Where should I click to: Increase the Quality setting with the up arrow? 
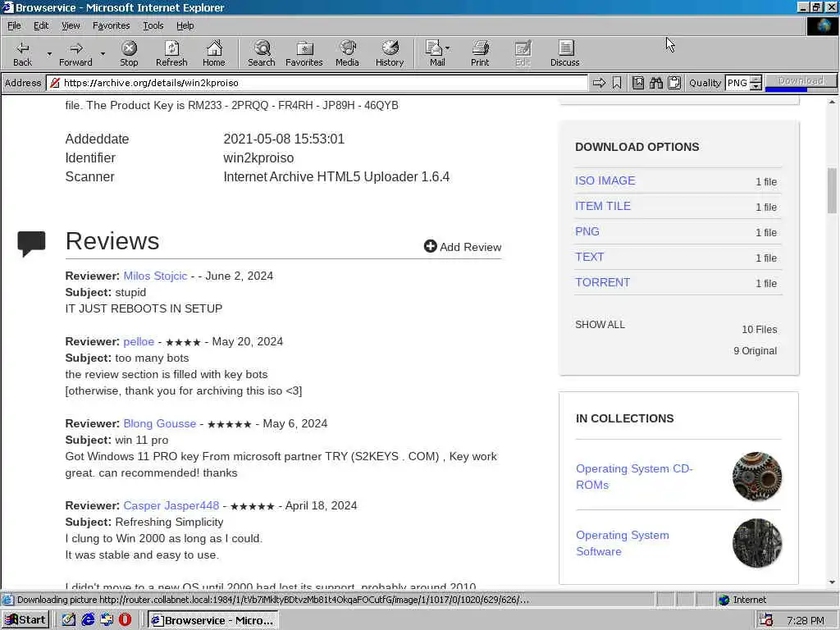point(756,80)
